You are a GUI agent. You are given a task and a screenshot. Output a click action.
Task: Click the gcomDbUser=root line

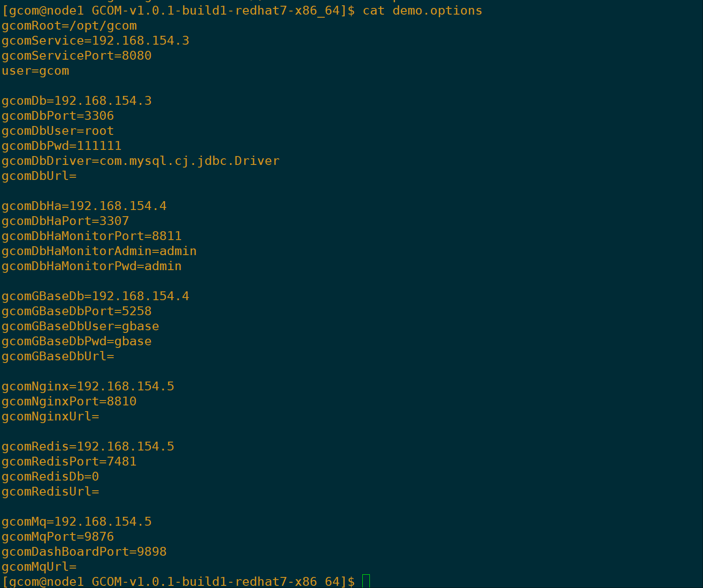[x=58, y=131]
